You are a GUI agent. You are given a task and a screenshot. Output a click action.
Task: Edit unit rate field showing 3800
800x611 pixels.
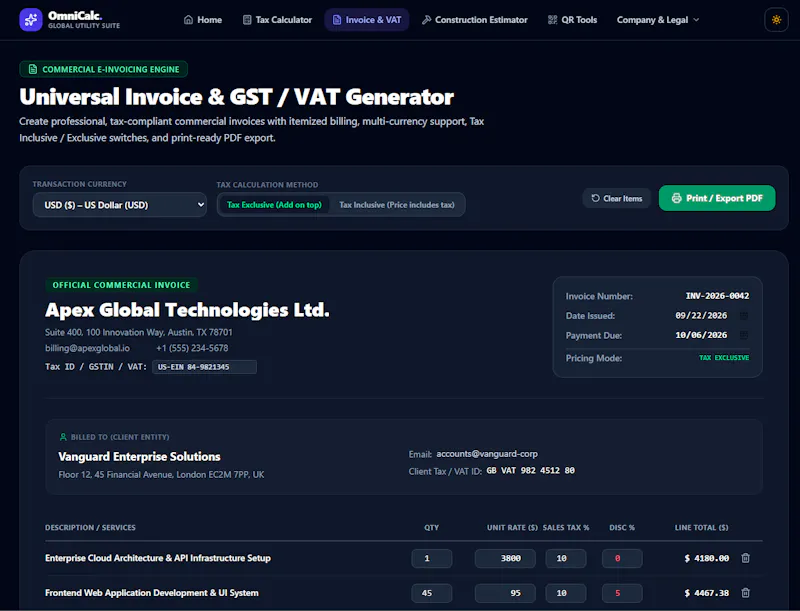tap(505, 558)
